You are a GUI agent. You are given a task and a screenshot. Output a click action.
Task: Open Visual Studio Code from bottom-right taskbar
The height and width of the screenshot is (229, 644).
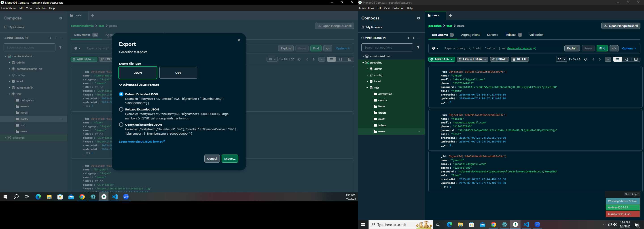point(527,225)
